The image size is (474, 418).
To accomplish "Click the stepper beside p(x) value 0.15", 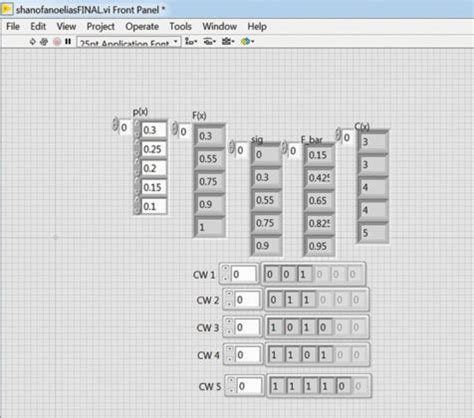I will pyautogui.click(x=137, y=186).
